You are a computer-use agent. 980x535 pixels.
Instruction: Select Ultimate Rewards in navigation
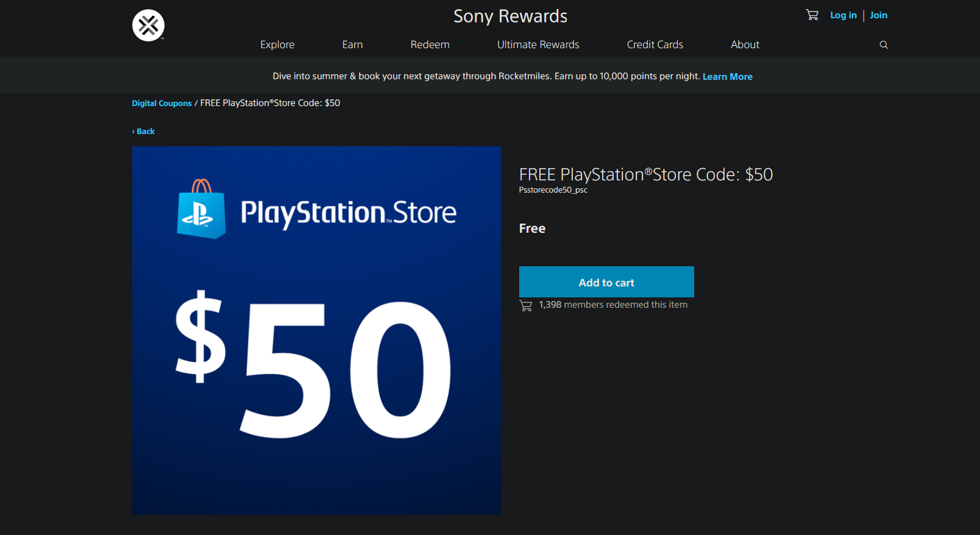point(538,44)
